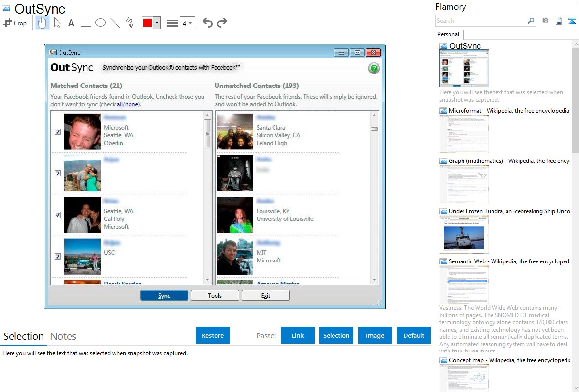Paste as Link
This screenshot has width=579, height=392.
coord(298,335)
